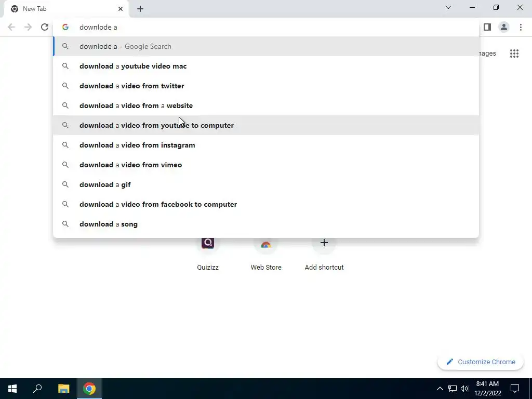Screen dimensions: 532x399
Task: Open Windows taskbar search
Action: coord(37,389)
